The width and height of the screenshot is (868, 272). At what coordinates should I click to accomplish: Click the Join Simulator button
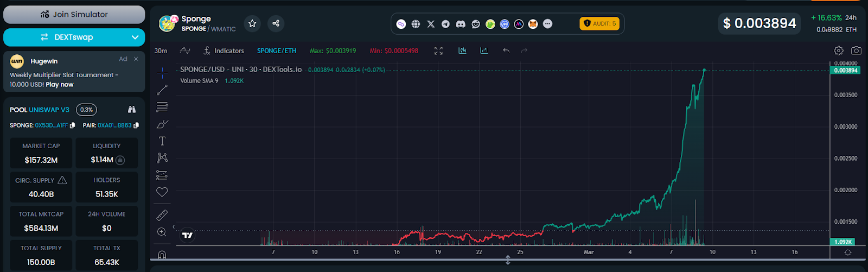(74, 15)
